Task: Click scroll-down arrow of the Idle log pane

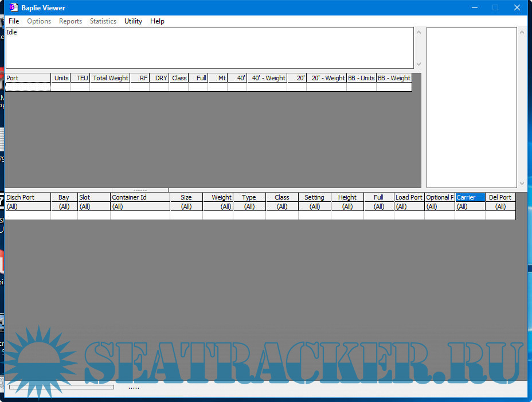Action: [418, 64]
